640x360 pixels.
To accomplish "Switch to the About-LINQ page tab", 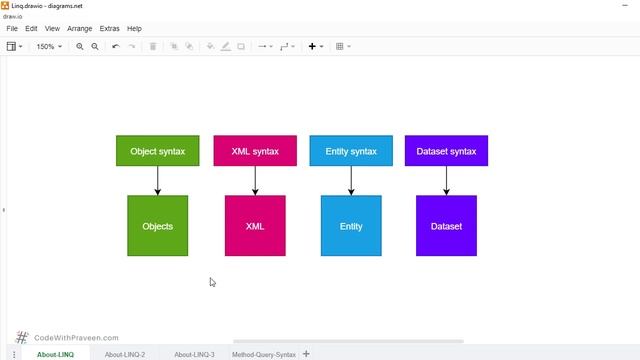I will tap(56, 354).
